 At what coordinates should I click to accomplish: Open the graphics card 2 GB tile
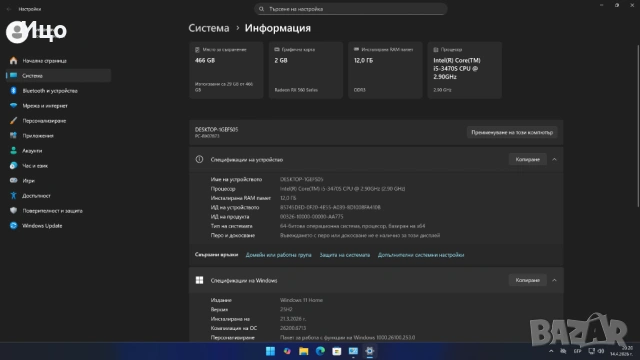point(306,70)
